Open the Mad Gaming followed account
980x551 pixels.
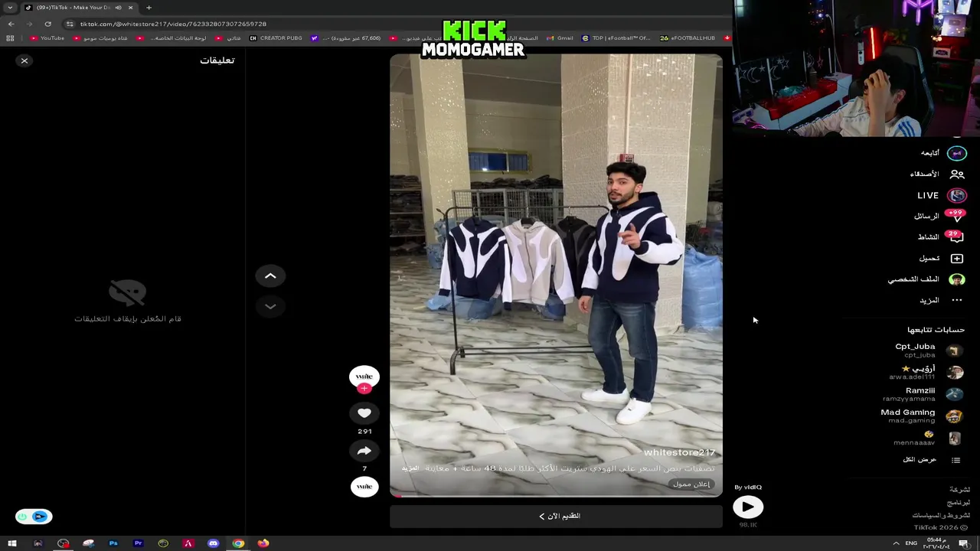922,416
